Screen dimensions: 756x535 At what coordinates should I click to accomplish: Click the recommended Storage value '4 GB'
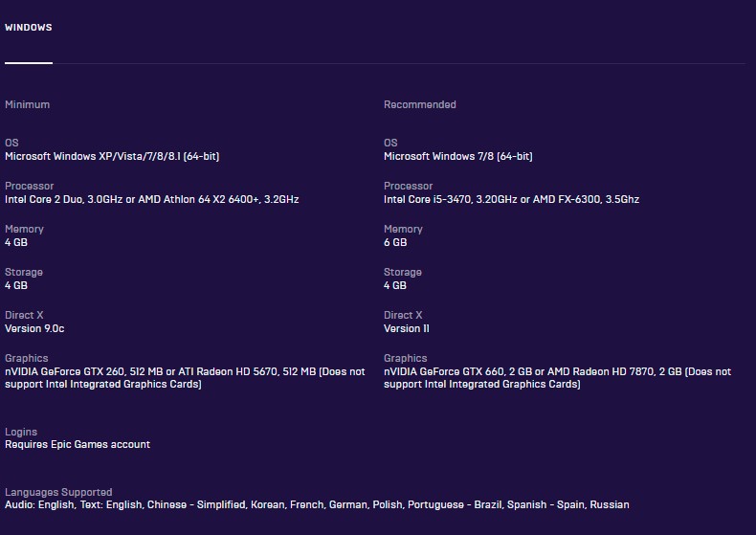pos(395,285)
